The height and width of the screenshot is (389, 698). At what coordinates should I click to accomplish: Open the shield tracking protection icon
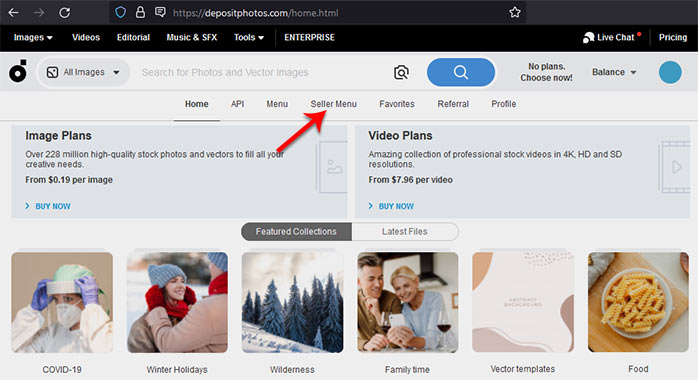tap(120, 12)
